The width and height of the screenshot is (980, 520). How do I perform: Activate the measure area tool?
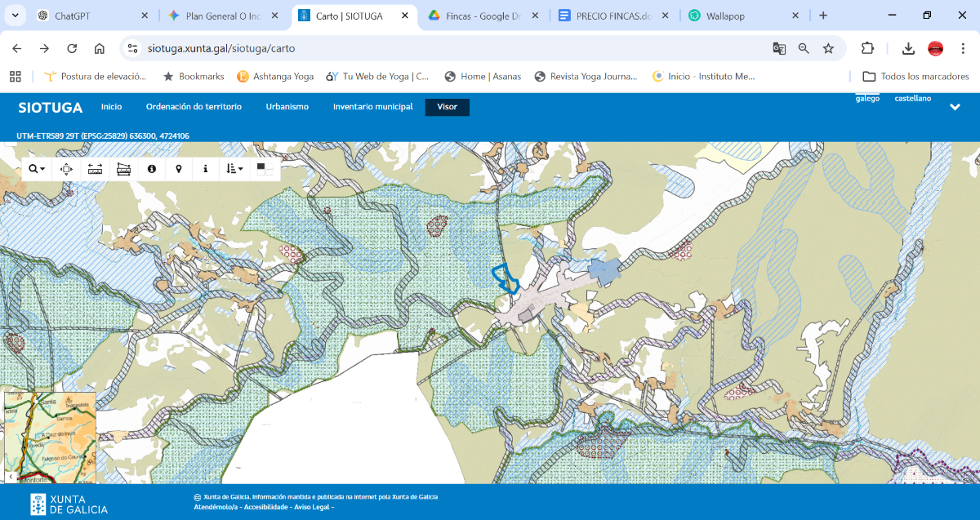123,169
